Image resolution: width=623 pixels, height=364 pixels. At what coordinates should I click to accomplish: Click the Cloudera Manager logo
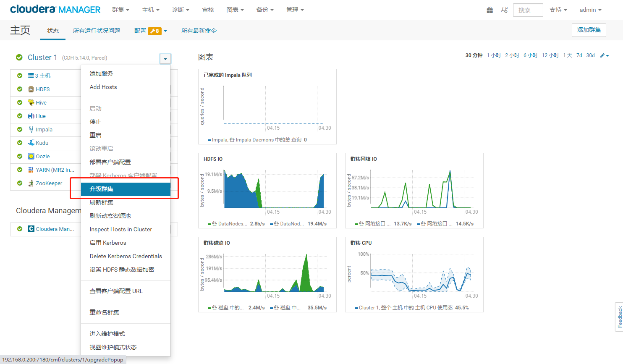(55, 9)
